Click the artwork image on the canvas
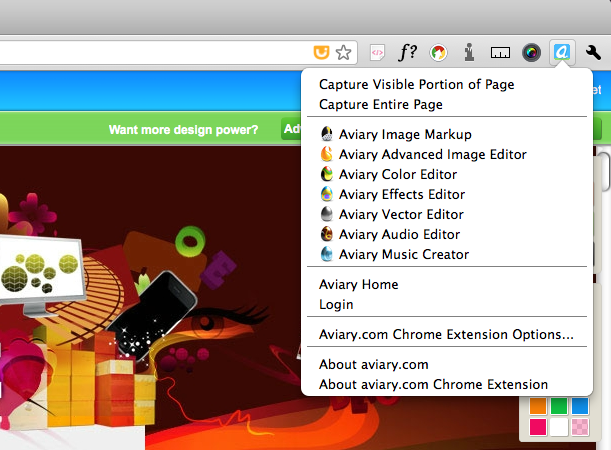Screen dimensions: 611x450 click(150, 298)
